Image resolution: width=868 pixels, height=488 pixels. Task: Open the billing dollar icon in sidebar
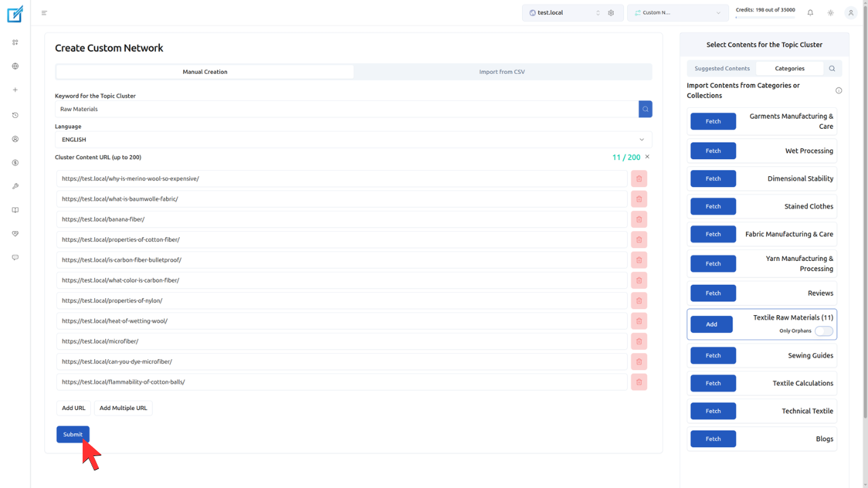coord(15,162)
